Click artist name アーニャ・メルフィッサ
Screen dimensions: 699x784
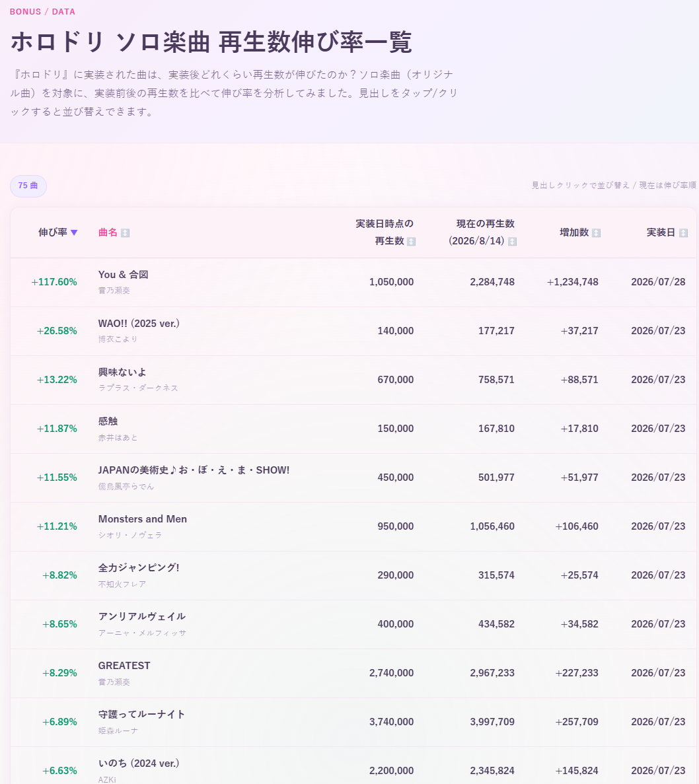[142, 633]
